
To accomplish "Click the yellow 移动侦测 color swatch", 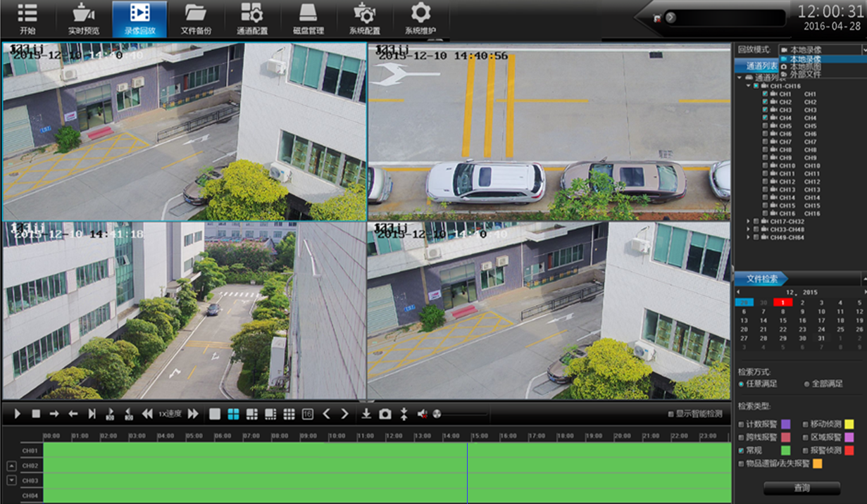I will (x=849, y=424).
